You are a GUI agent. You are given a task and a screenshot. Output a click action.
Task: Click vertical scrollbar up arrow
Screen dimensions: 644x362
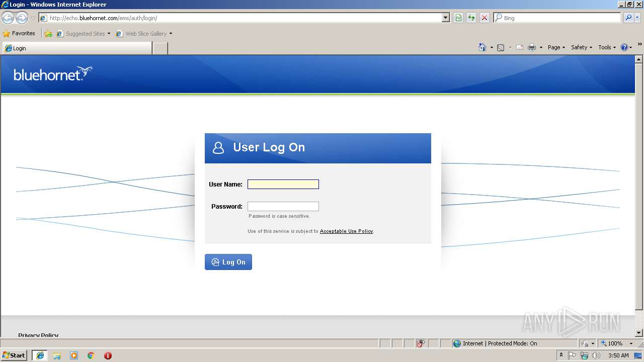coord(639,59)
